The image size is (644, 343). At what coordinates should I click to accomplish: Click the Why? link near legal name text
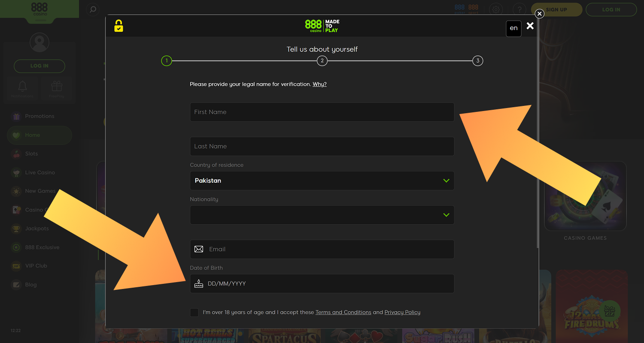[x=319, y=84]
